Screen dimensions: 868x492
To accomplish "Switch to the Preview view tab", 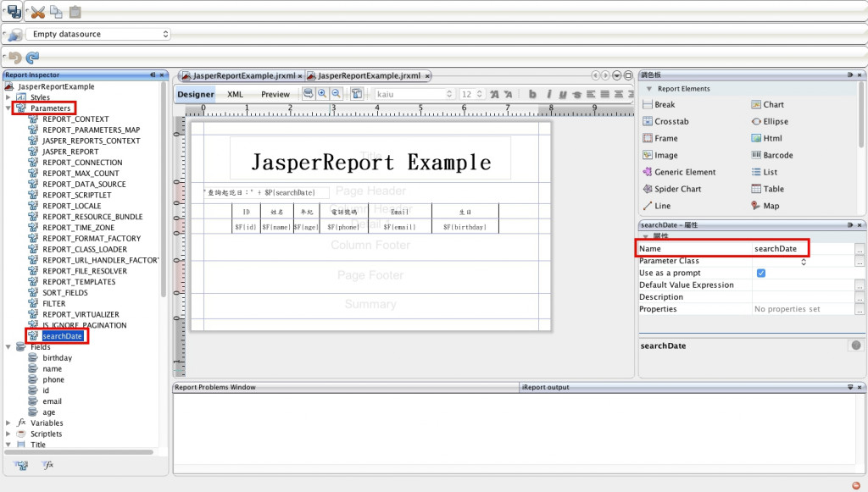I will coord(275,95).
